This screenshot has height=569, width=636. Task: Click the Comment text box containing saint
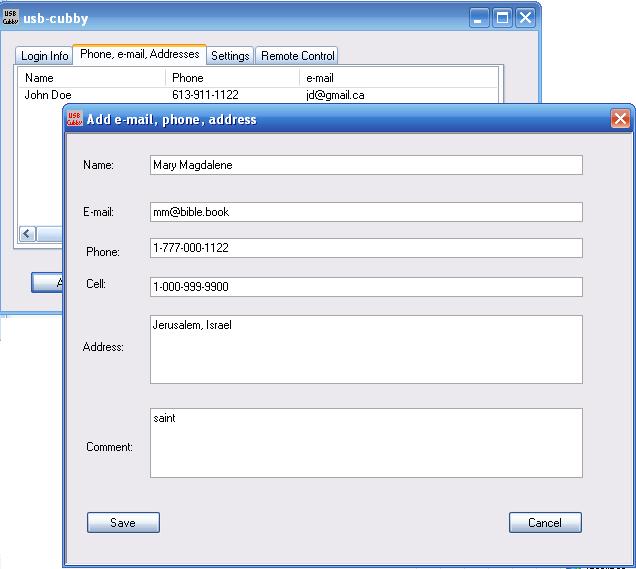click(x=366, y=443)
